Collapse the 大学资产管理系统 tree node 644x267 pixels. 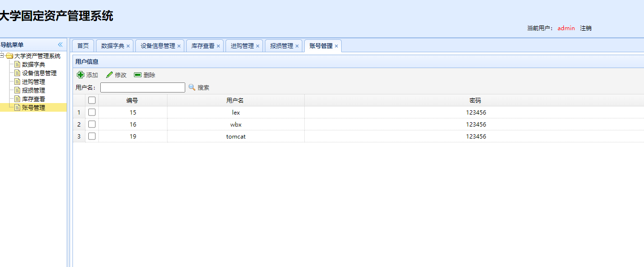coord(2,56)
